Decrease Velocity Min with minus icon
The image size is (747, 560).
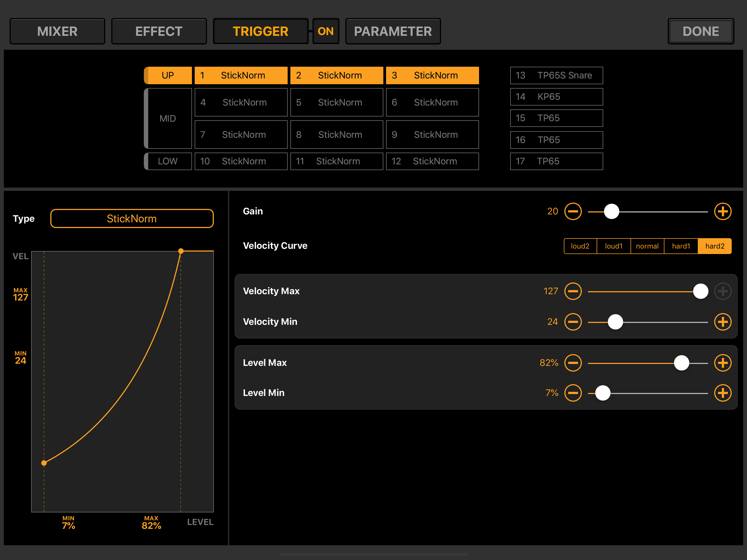tap(573, 322)
